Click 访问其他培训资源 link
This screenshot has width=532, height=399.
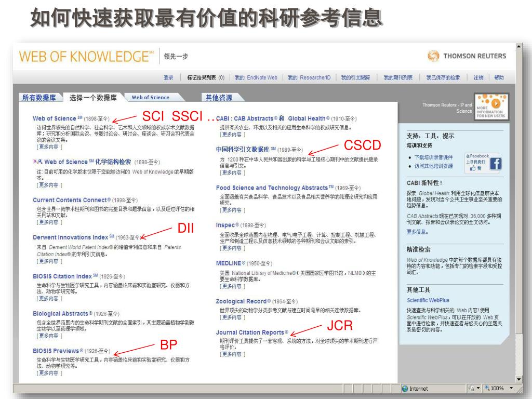click(433, 166)
